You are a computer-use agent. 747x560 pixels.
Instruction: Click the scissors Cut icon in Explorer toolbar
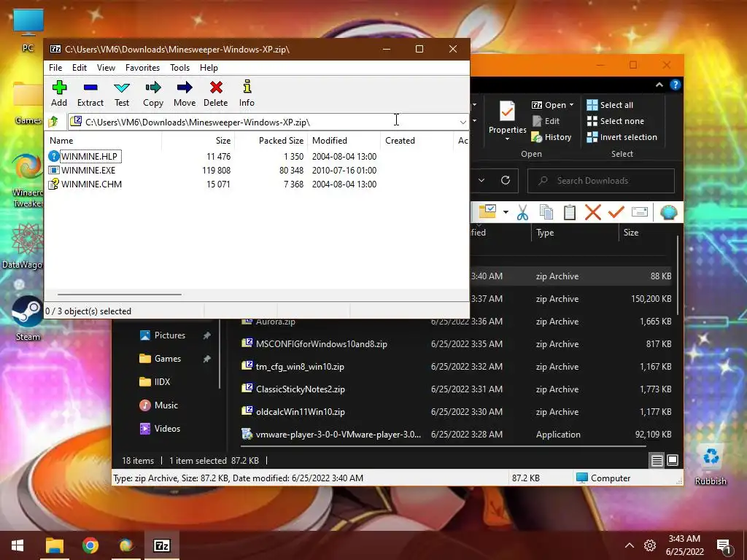point(522,212)
